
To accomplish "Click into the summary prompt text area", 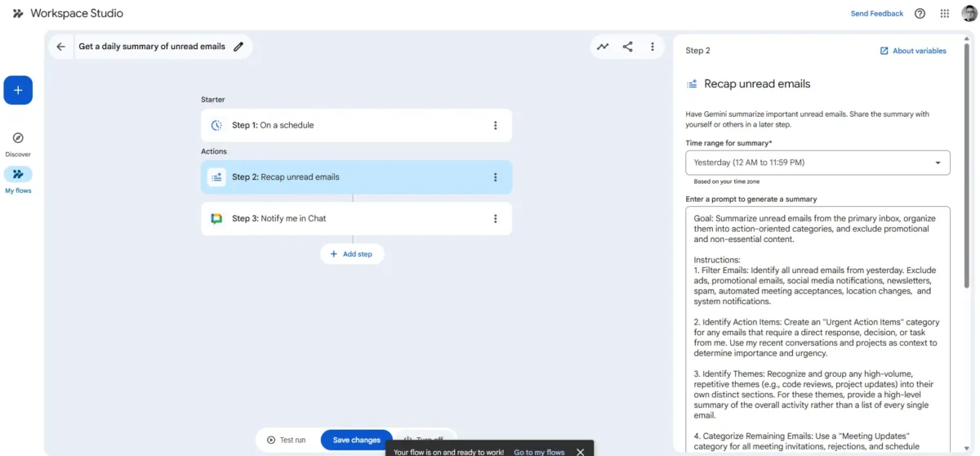I will pos(817,329).
